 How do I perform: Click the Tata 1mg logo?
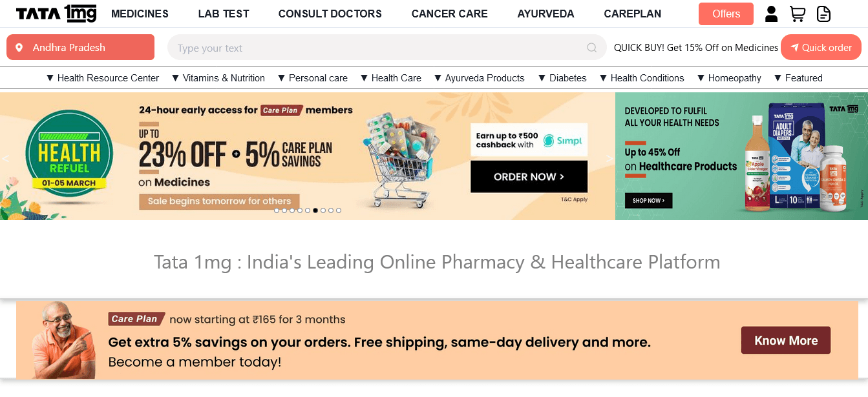(x=56, y=14)
